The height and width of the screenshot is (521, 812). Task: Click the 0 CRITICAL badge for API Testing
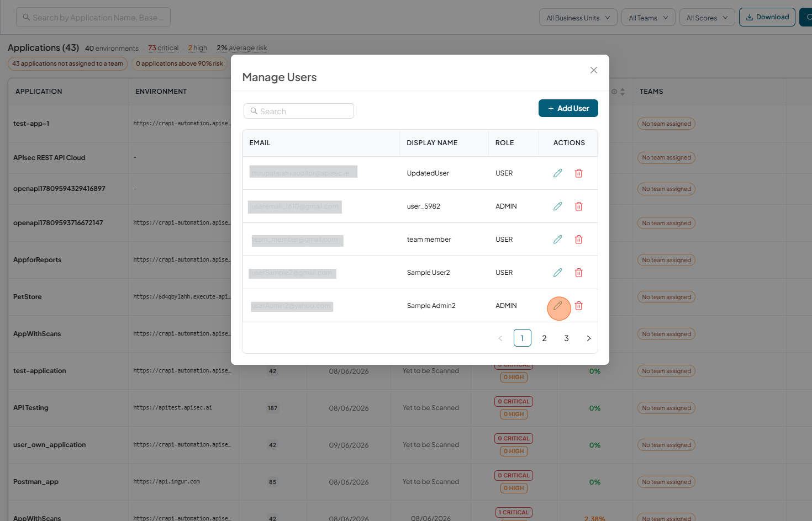click(x=514, y=402)
